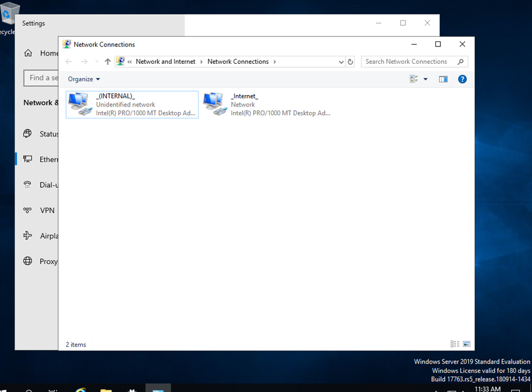Screen dimensions: 532x392
Task: Click the Change your view icon
Action: [414, 79]
